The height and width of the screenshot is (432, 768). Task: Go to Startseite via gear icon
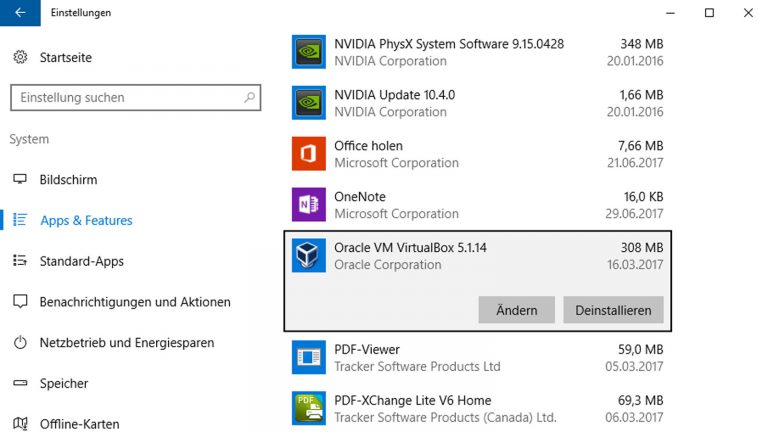[x=20, y=57]
